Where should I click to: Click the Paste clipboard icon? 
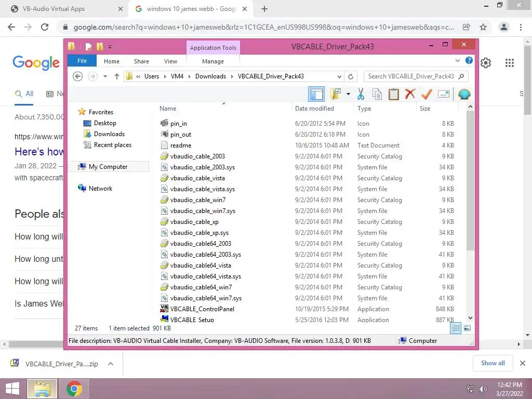[394, 94]
